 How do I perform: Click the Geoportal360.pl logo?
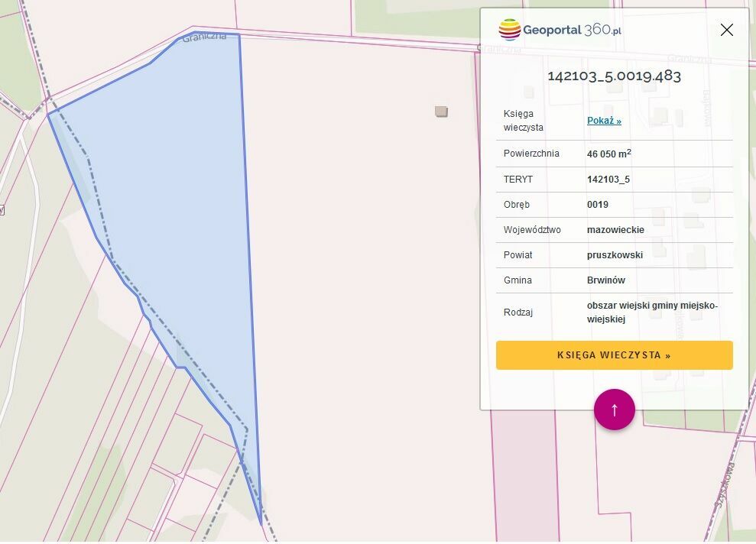pos(560,30)
